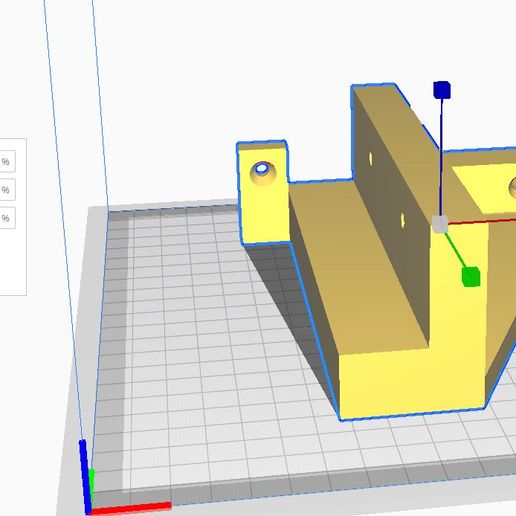Click the red X-axis line of scale gizmo
The height and width of the screenshot is (516, 516).
point(482,221)
